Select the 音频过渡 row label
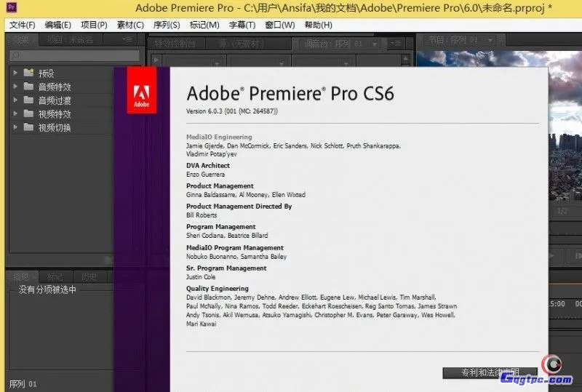The width and height of the screenshot is (582, 392). pos(55,100)
